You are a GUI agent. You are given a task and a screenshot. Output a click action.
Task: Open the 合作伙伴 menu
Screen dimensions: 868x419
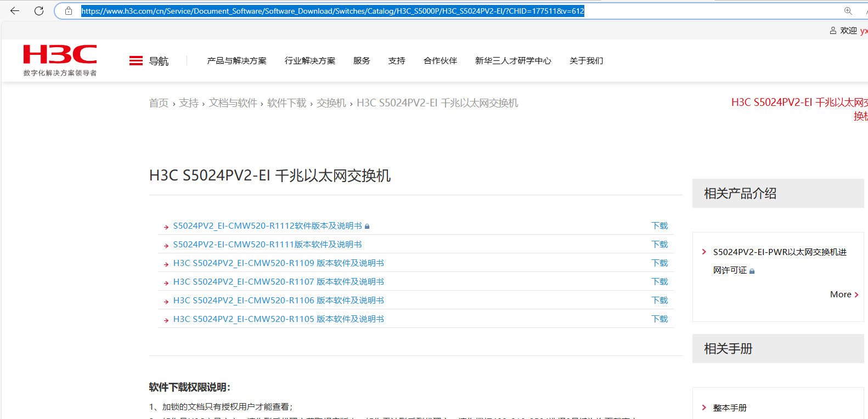[440, 61]
